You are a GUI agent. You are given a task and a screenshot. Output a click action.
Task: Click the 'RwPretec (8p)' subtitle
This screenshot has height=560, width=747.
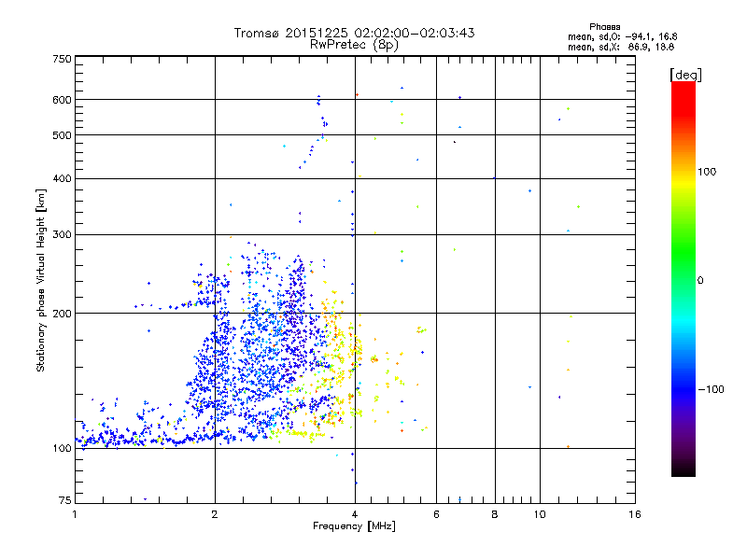(354, 45)
